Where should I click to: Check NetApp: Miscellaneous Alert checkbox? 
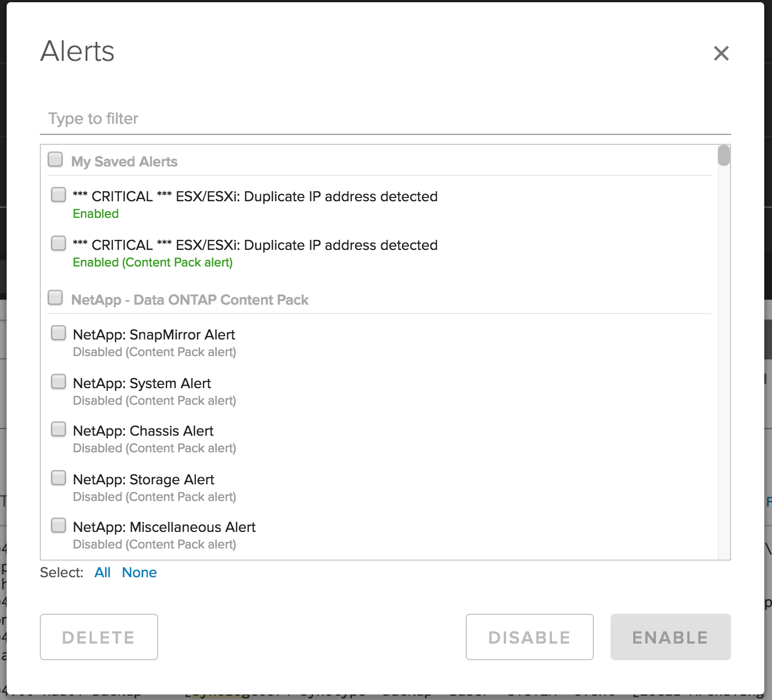click(59, 525)
